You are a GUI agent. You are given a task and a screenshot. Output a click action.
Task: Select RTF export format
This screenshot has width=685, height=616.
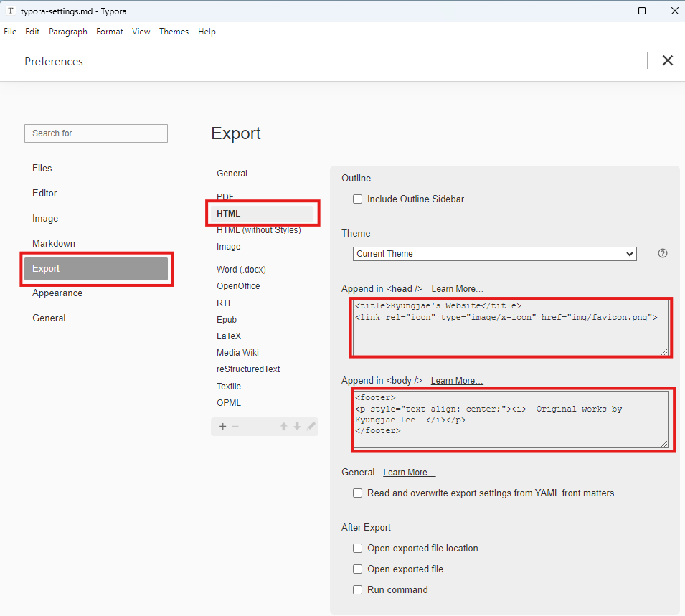pyautogui.click(x=225, y=303)
